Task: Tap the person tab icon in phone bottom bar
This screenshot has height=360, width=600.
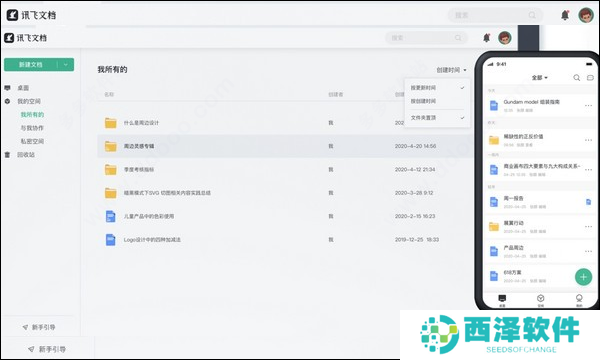Action: (x=579, y=298)
